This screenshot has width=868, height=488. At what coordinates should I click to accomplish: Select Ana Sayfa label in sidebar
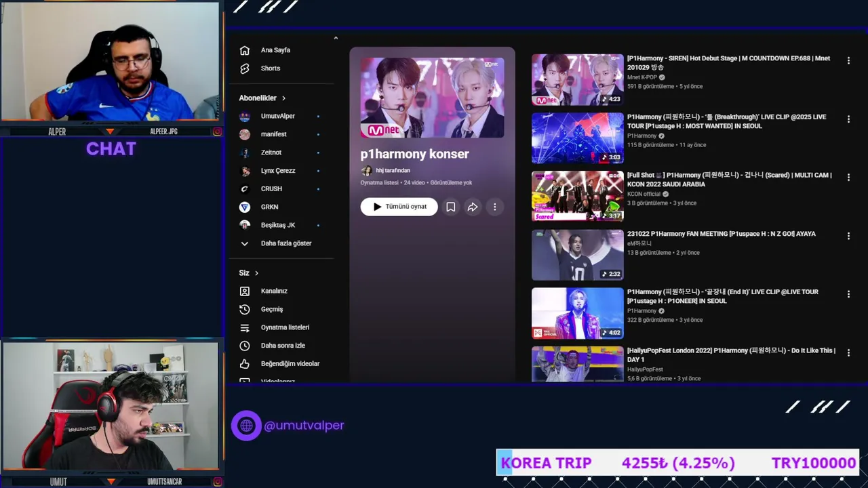275,50
